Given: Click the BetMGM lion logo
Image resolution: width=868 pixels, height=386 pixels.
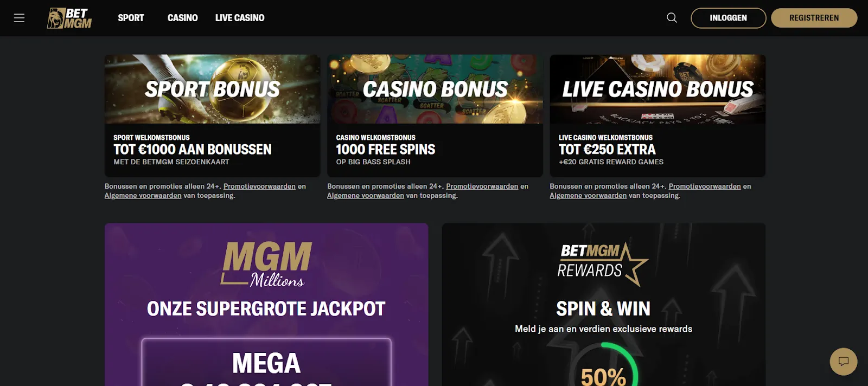Looking at the screenshot, I should click(69, 18).
